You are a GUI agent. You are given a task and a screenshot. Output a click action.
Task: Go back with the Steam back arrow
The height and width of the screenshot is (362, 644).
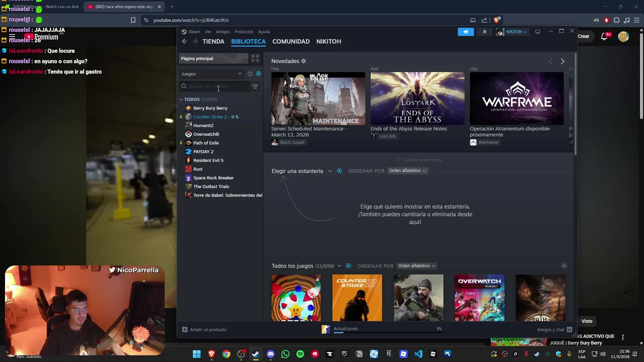click(x=185, y=41)
